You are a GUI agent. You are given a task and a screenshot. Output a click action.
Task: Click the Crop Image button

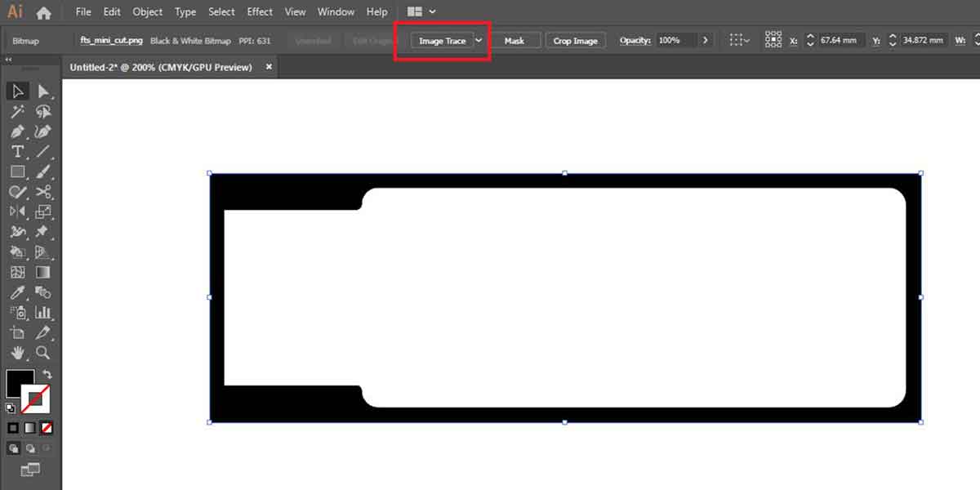(575, 41)
